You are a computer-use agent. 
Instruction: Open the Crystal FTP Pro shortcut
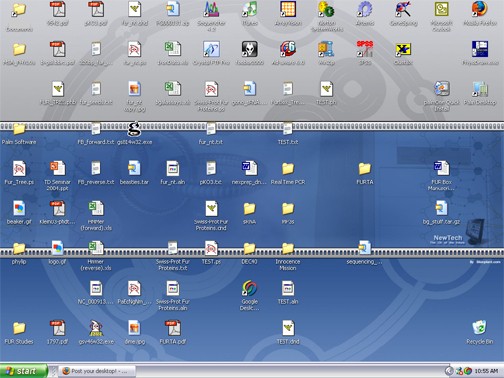click(211, 49)
